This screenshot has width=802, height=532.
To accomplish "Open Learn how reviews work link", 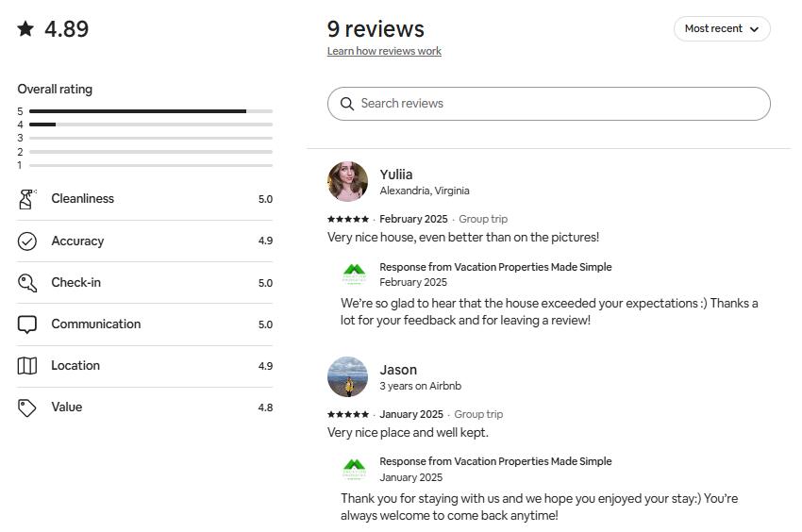I will tap(384, 51).
